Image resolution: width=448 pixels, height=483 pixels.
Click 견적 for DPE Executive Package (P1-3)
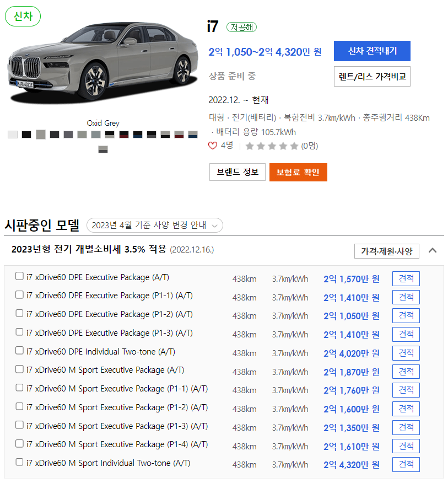406,335
